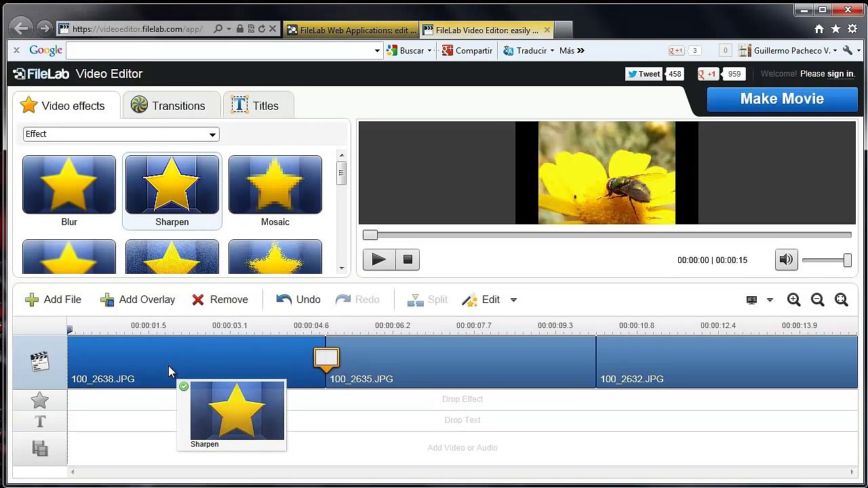
Task: Click the Tweet button
Action: [644, 74]
